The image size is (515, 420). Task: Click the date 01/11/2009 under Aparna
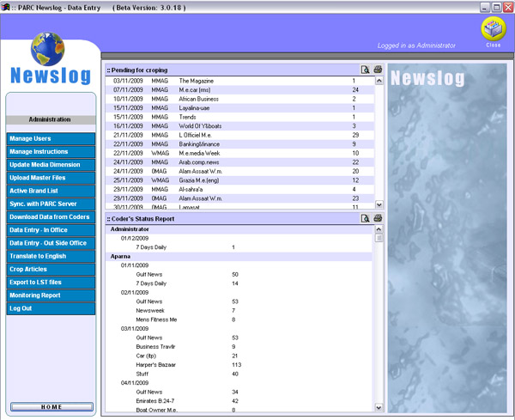tap(135, 265)
